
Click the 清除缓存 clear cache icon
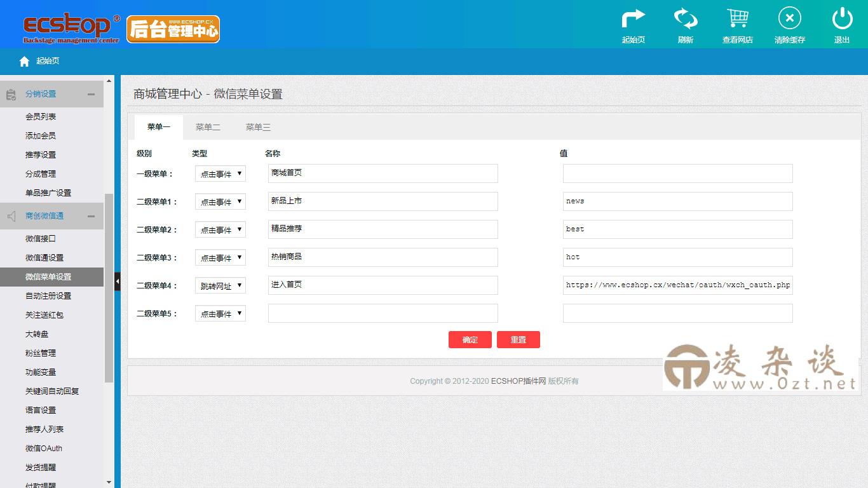(x=789, y=18)
